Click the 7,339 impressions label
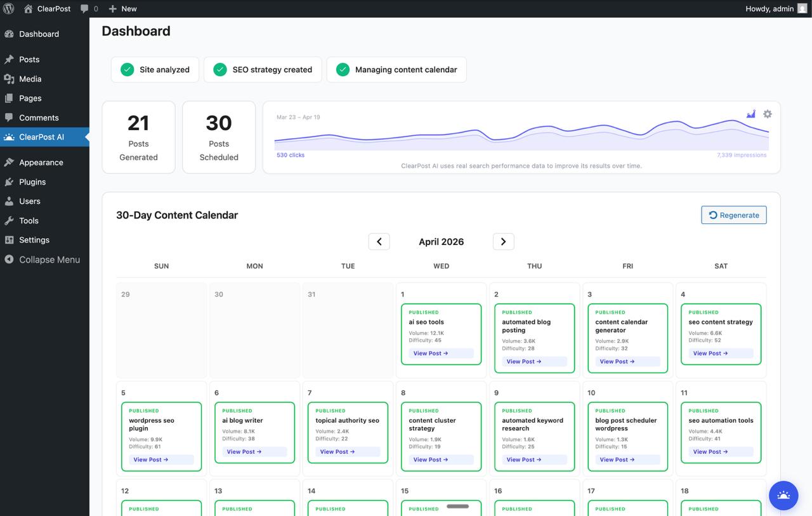The width and height of the screenshot is (812, 516). [x=742, y=155]
